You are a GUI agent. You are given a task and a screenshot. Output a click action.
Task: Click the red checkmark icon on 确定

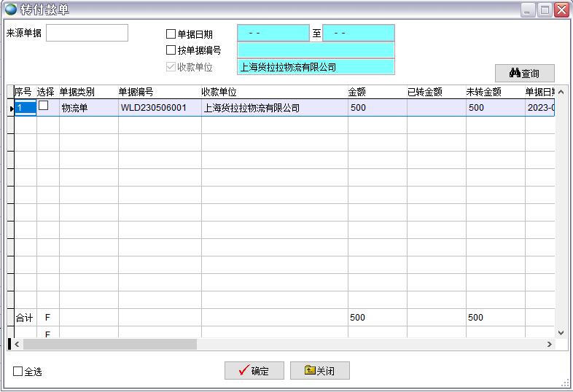pos(243,371)
